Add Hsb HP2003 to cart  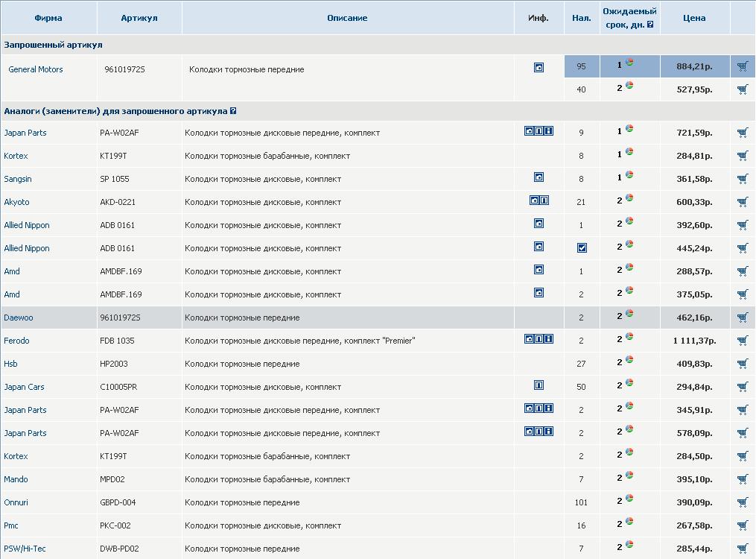(x=743, y=364)
